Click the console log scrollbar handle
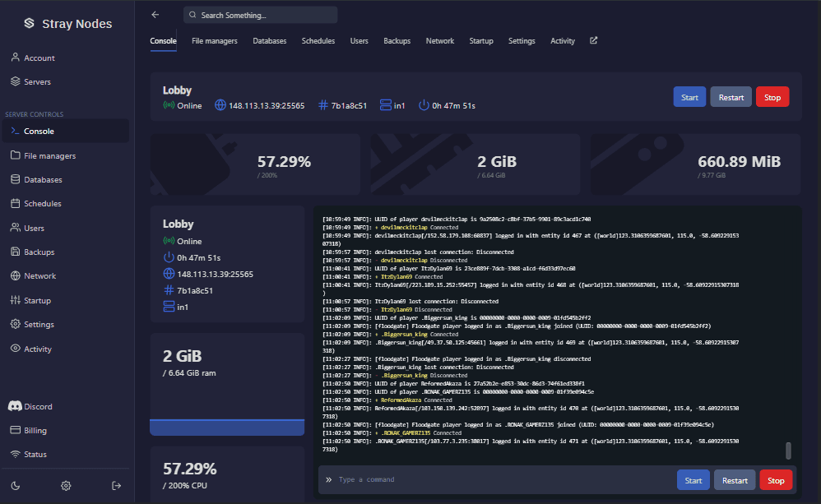Viewport: 821px width, 504px height. [788, 450]
